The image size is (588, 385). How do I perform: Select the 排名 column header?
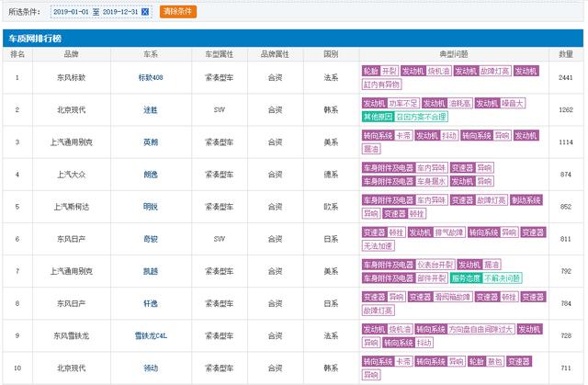[17, 54]
